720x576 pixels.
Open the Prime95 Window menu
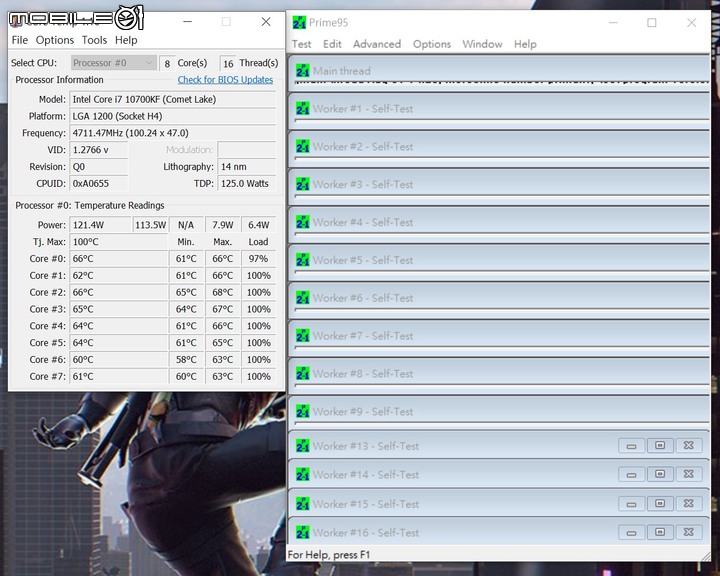pyautogui.click(x=482, y=44)
